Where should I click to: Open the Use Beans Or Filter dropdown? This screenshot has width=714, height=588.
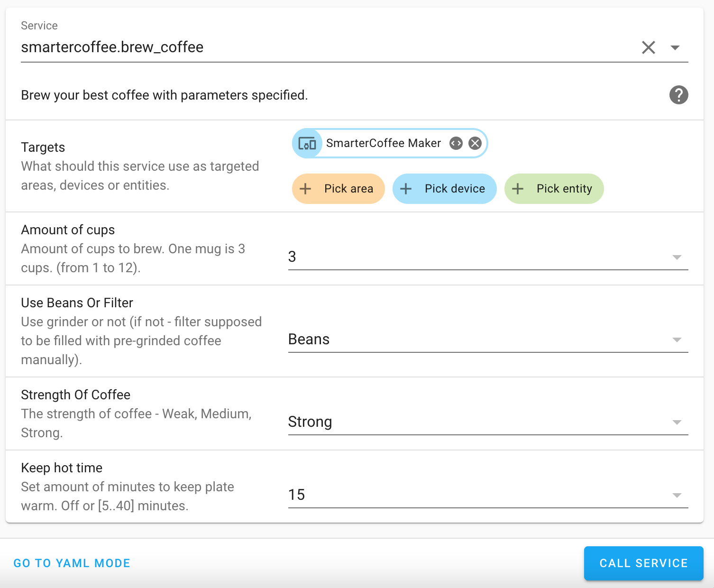click(677, 340)
